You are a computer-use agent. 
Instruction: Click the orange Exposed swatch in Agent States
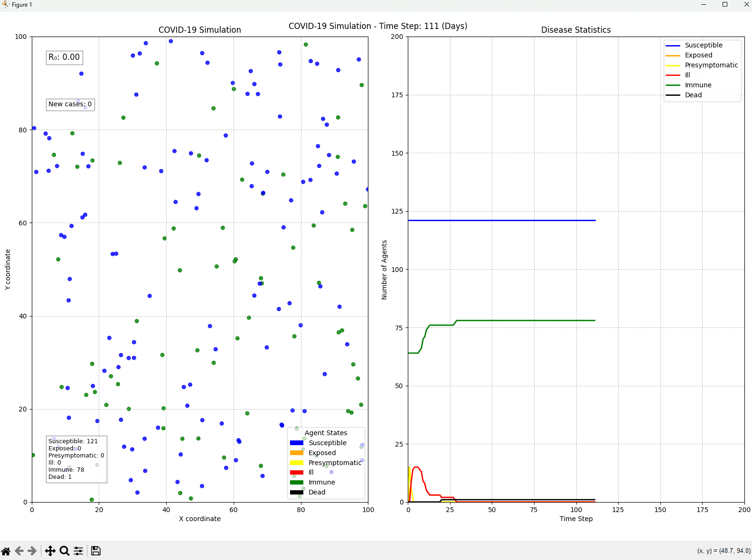(297, 453)
